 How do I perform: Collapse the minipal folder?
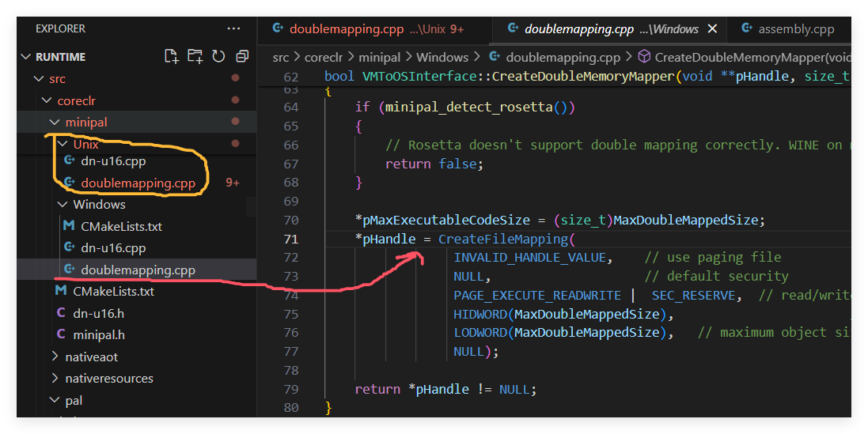tap(55, 123)
